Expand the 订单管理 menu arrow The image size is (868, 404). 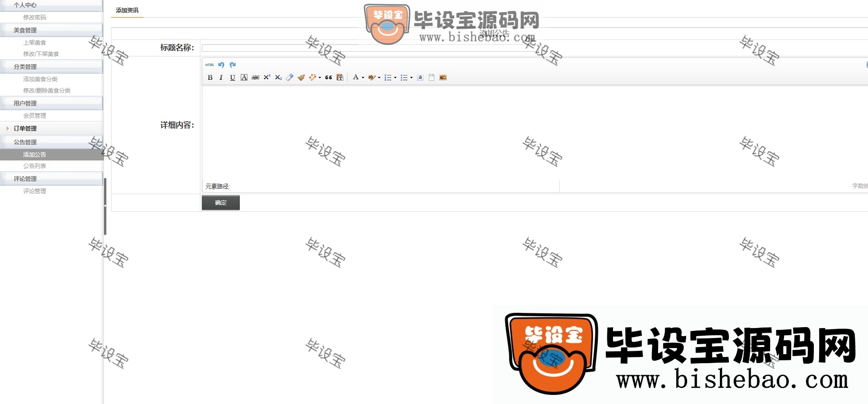pos(8,129)
